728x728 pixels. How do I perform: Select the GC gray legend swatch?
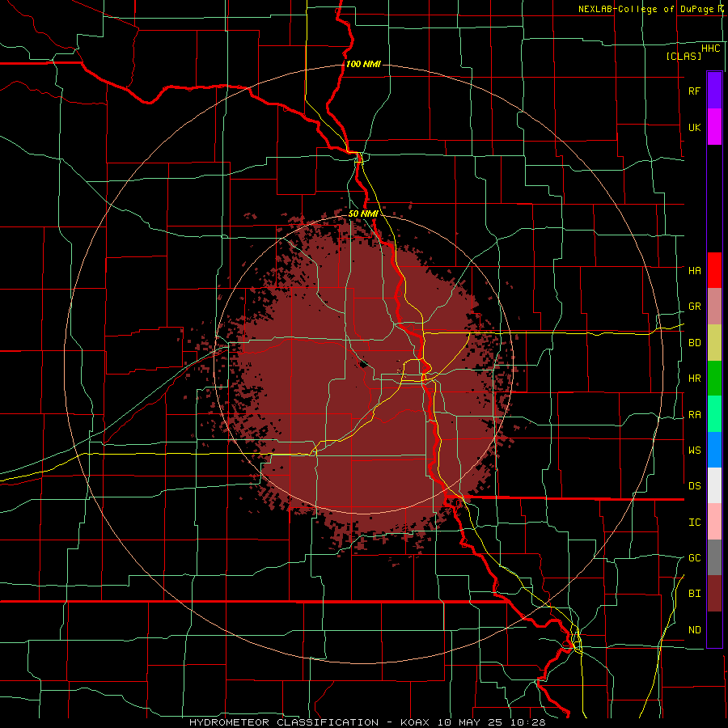pyautogui.click(x=714, y=557)
